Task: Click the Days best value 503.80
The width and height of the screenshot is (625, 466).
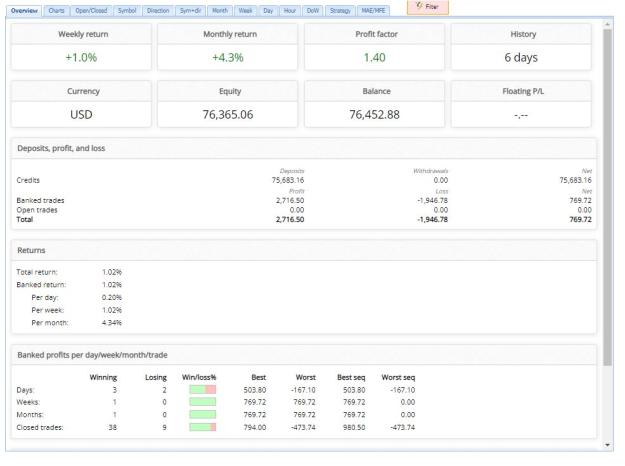Action: [x=255, y=390]
